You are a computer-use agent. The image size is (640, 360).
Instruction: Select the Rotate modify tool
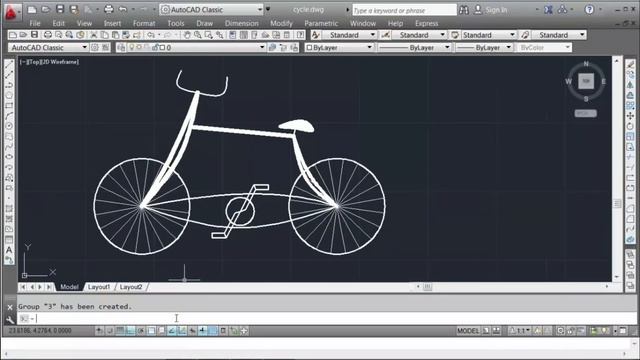631,126
